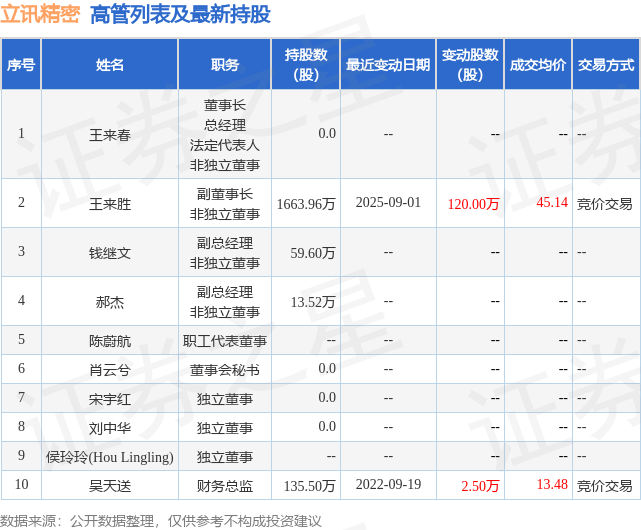641x530 pixels.
Task: Click red change value 120.00万
Action: (473, 204)
